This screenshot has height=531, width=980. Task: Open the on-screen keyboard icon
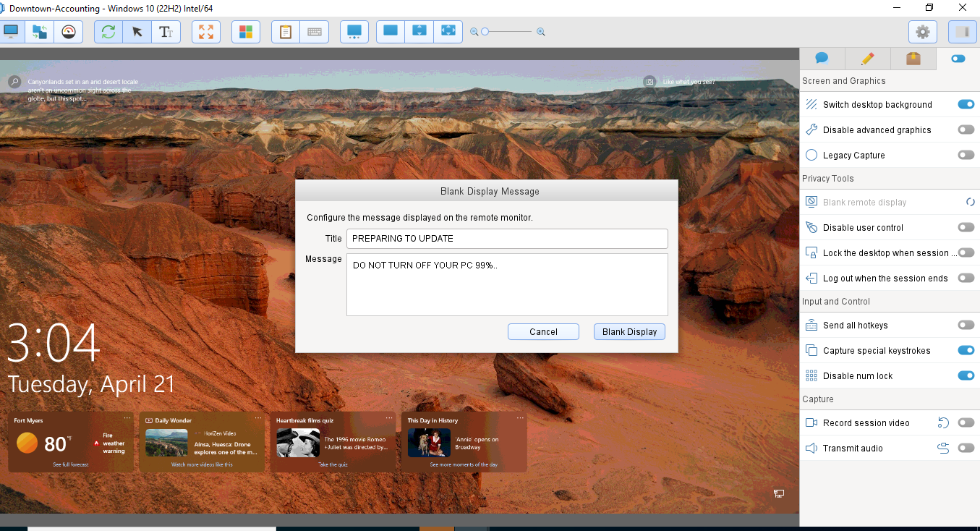[314, 31]
